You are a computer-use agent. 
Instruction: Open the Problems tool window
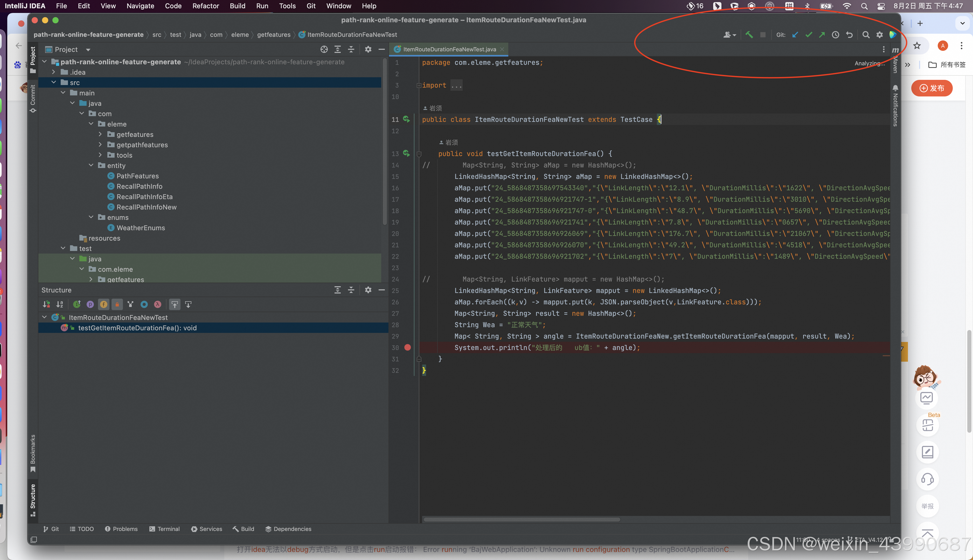(x=121, y=529)
